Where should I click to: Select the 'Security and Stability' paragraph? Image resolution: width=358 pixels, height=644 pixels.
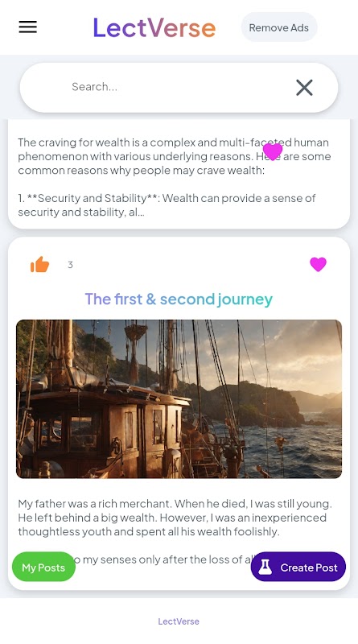click(x=167, y=205)
